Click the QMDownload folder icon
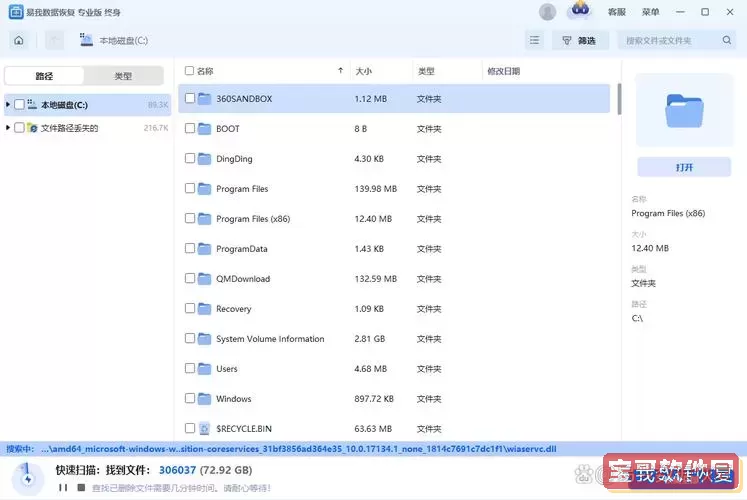This screenshot has height=500, width=747. 204,279
